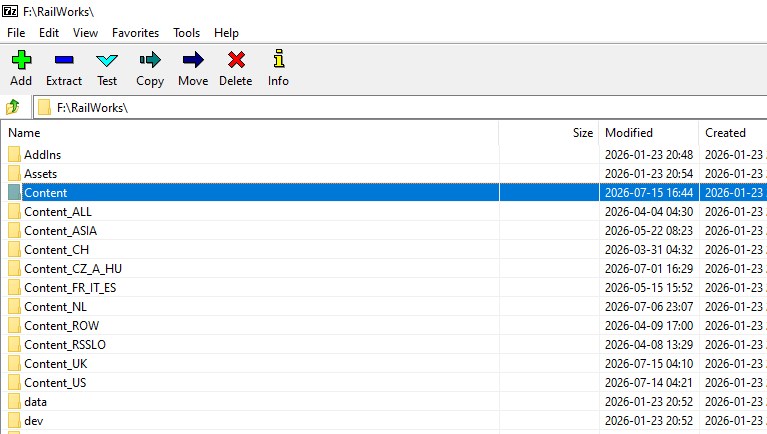Select the Content_CZ_A_HU folder icon
The image size is (767, 434).
pyautogui.click(x=14, y=269)
